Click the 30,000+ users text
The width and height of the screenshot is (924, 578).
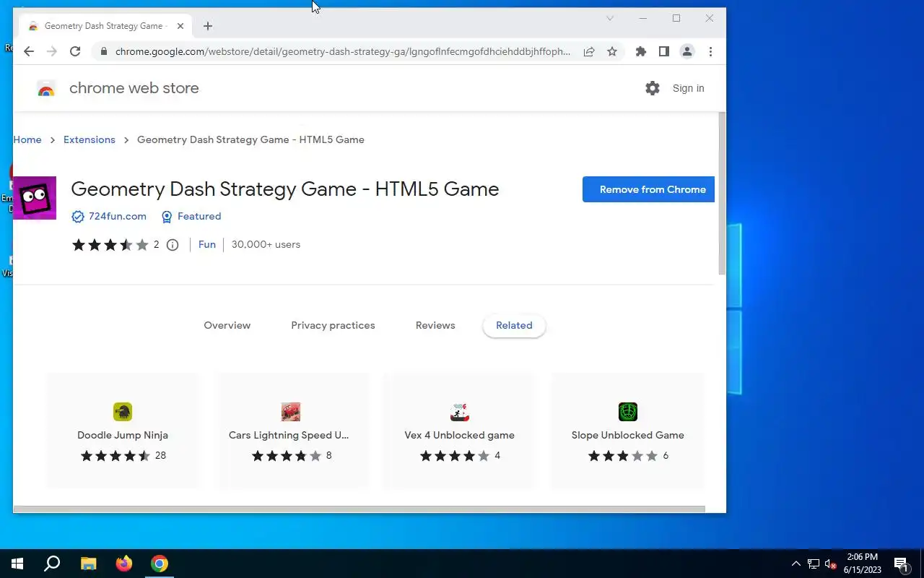point(266,245)
